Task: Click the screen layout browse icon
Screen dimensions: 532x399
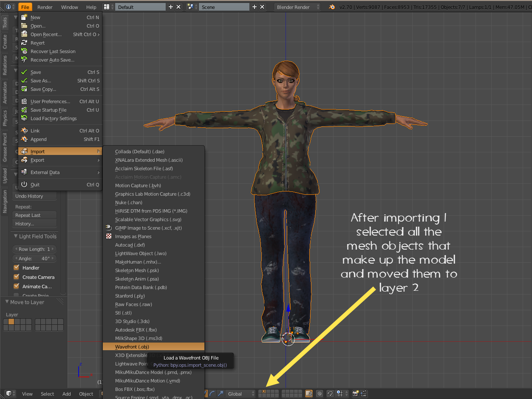Action: point(108,7)
